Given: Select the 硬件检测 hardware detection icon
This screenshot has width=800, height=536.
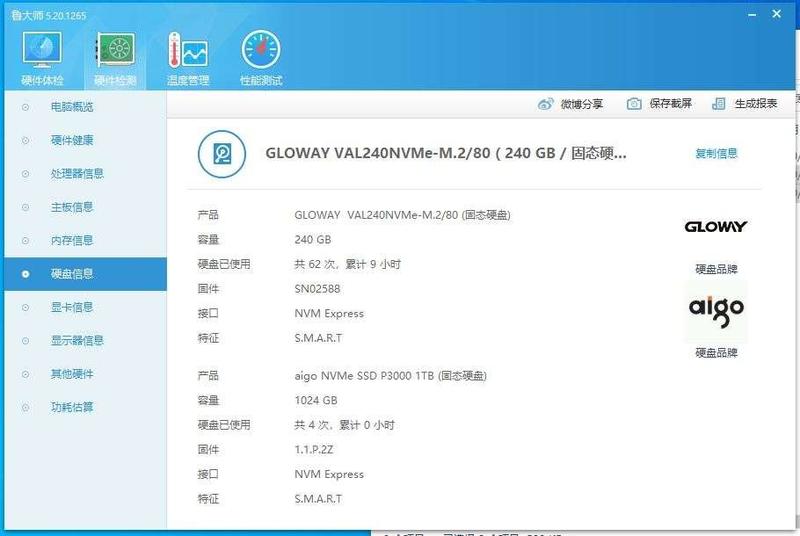Looking at the screenshot, I should coord(116,50).
